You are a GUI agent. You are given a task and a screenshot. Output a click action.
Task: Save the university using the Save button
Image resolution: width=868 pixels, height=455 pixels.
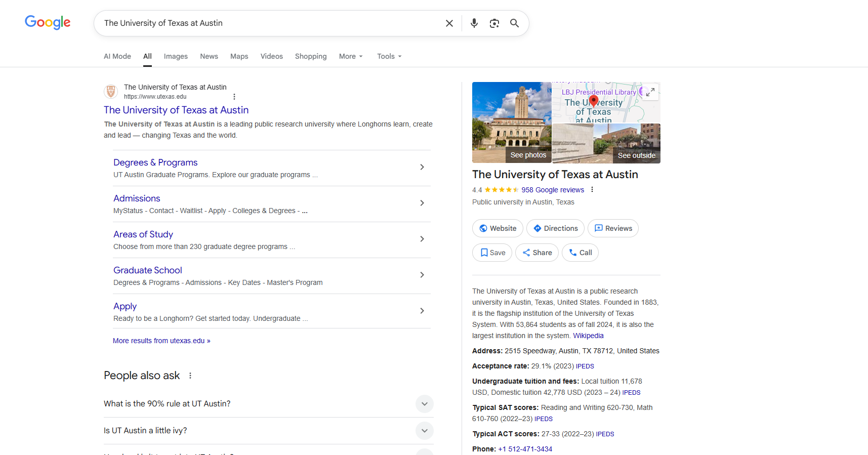pos(492,253)
